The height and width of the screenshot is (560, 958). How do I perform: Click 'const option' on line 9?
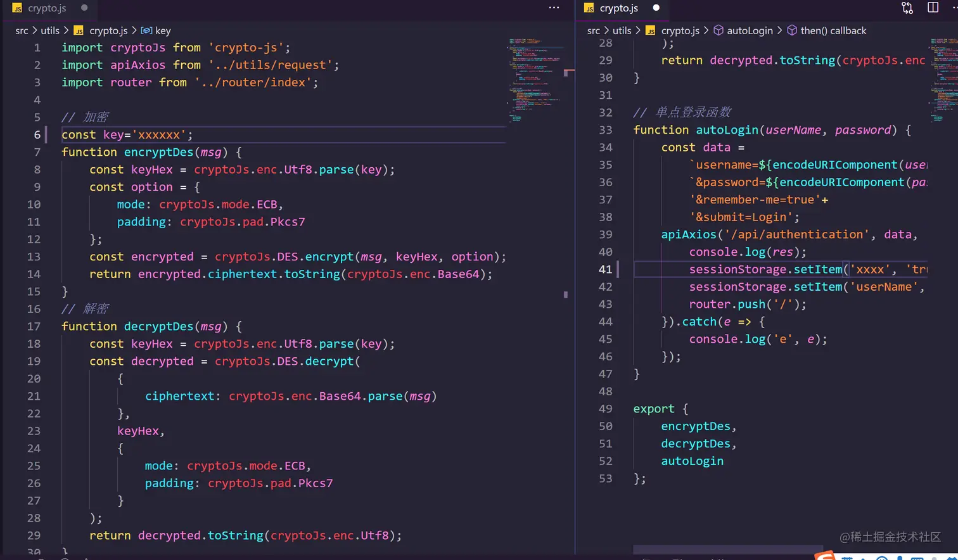click(131, 187)
